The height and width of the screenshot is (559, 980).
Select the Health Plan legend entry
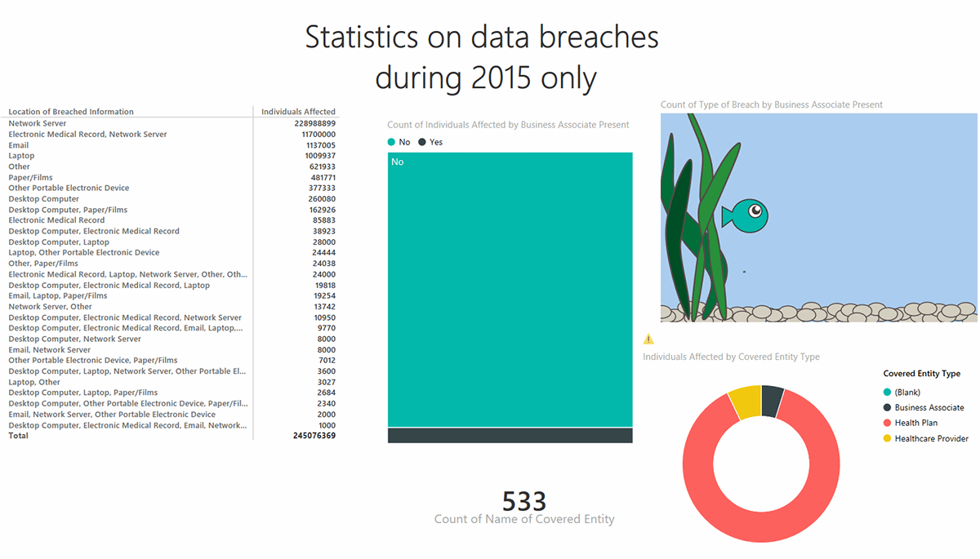(915, 423)
